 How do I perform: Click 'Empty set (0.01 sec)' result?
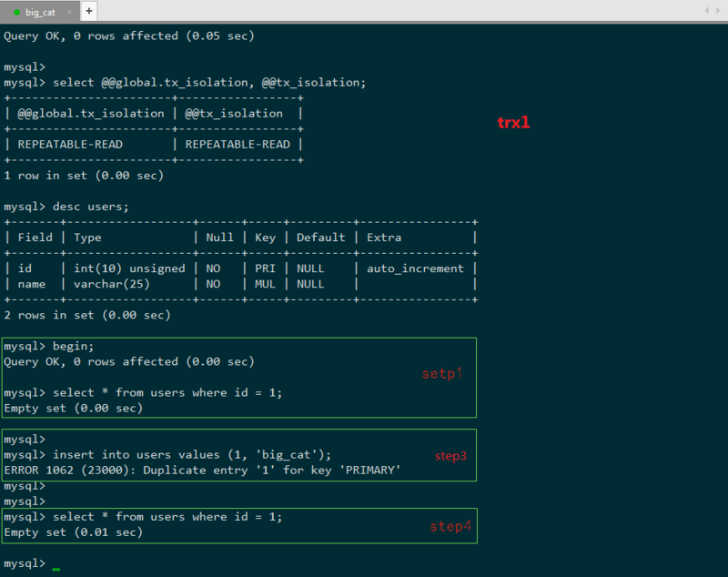click(74, 532)
